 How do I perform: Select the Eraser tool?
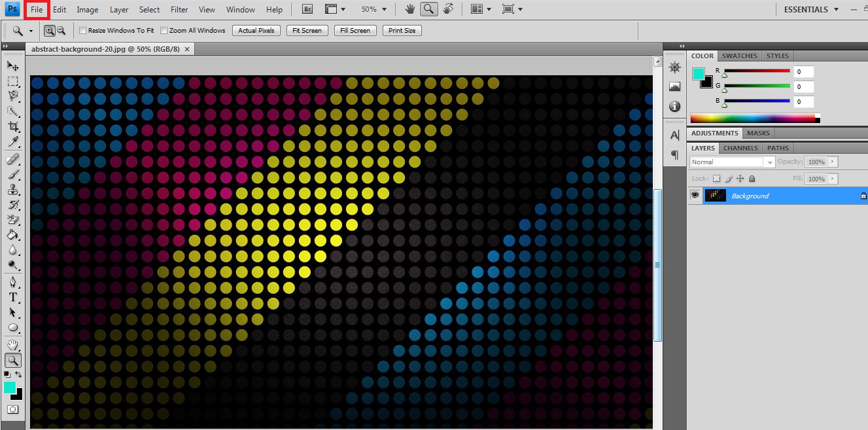pos(13,219)
